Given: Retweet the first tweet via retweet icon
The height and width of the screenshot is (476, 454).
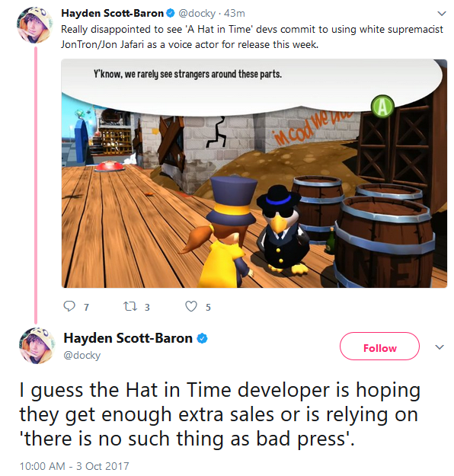Looking at the screenshot, I should [x=130, y=306].
